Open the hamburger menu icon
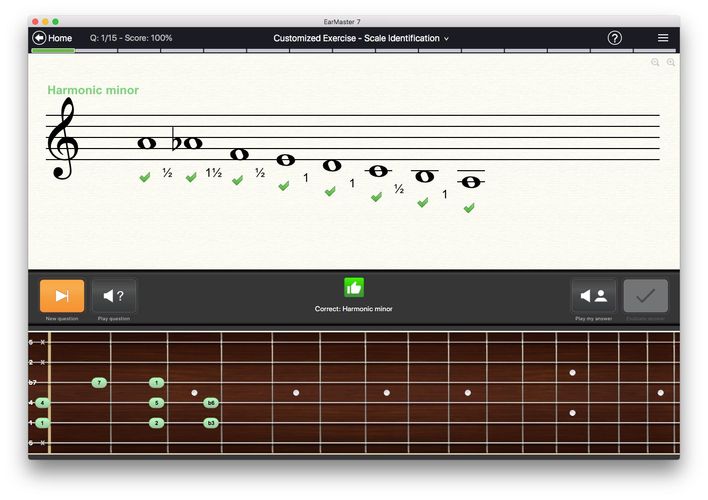The width and height of the screenshot is (708, 500). tap(663, 38)
